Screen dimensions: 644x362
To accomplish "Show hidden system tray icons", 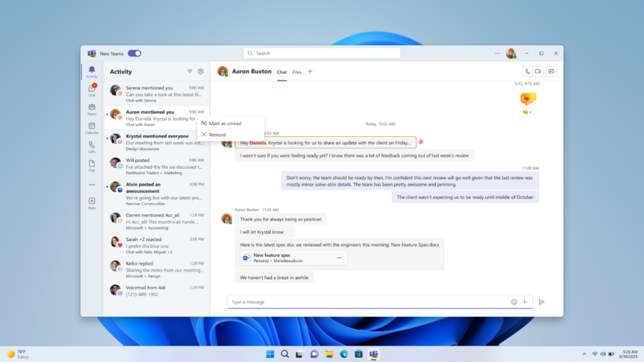I will 584,354.
